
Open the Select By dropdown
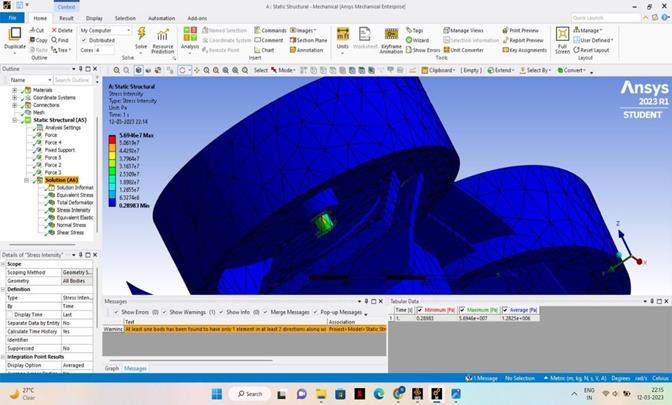pyautogui.click(x=535, y=70)
